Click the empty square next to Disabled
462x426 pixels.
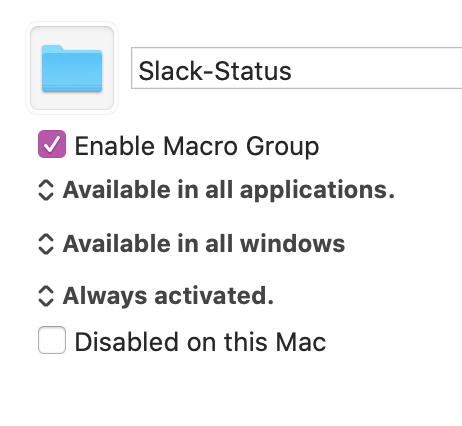click(52, 340)
